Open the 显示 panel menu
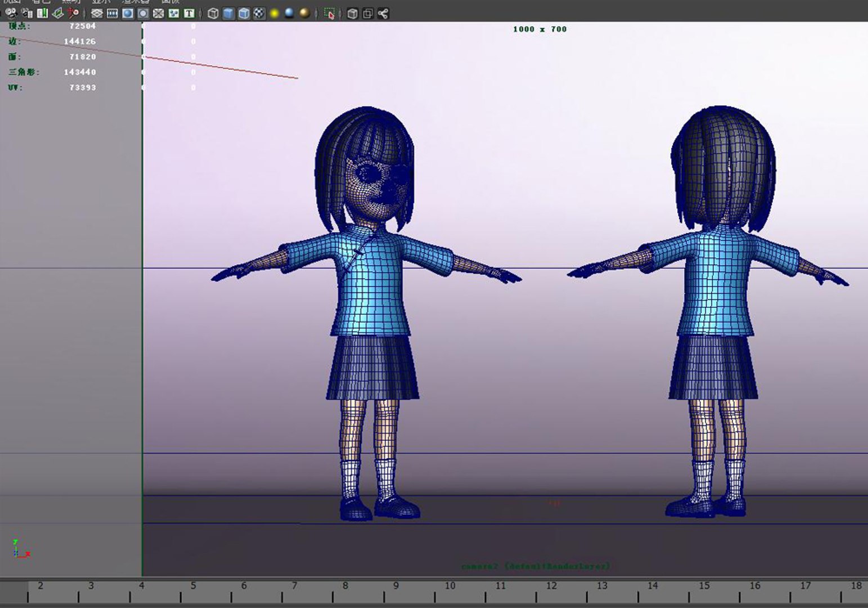Screen dimensions: 868x608 click(101, 2)
